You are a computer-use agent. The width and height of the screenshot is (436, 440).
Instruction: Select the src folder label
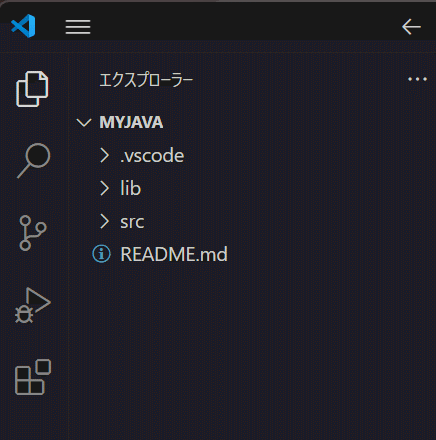pos(132,222)
